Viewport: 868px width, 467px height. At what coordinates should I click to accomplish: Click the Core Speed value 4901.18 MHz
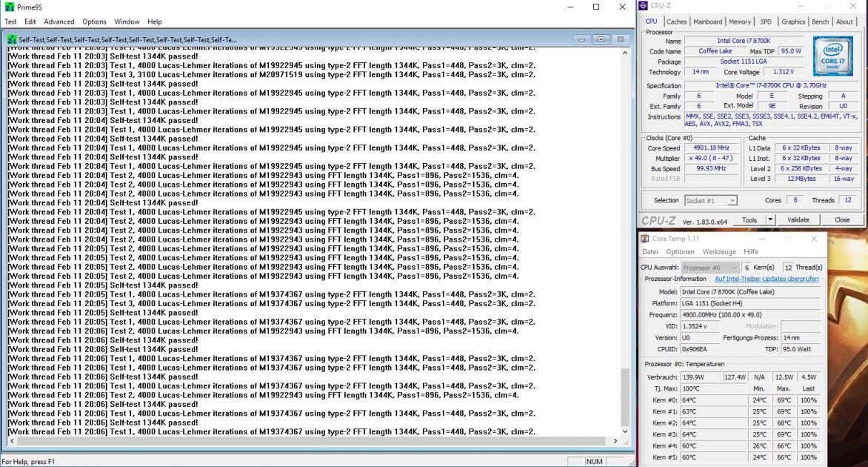[711, 148]
